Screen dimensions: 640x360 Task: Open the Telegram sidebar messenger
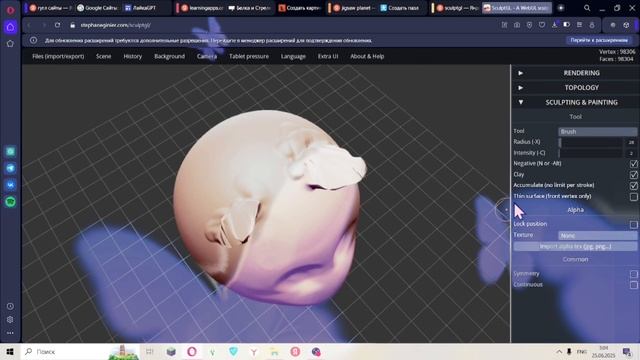point(11,168)
